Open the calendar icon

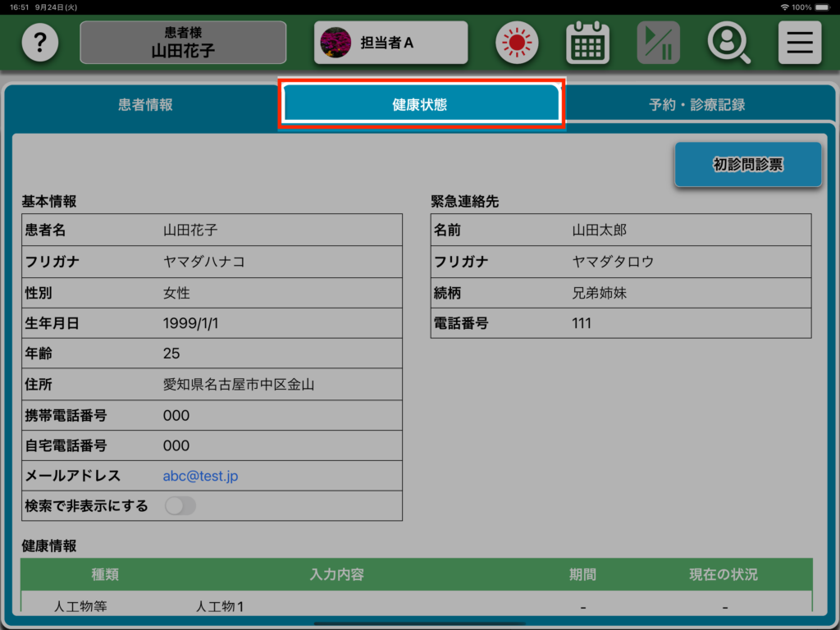pos(587,43)
